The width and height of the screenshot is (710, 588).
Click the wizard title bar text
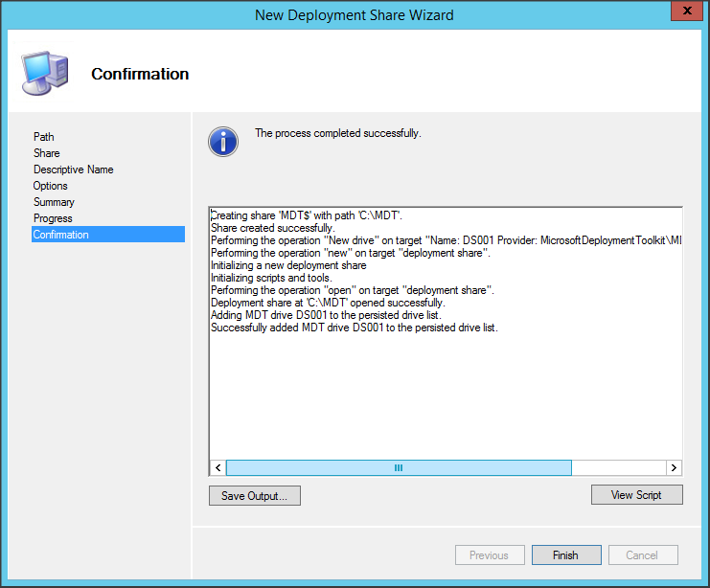tap(355, 14)
